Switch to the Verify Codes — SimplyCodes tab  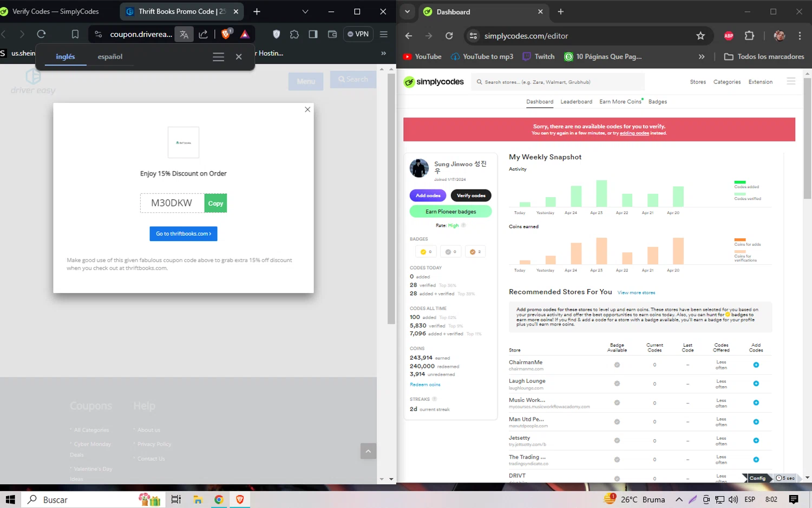click(55, 11)
